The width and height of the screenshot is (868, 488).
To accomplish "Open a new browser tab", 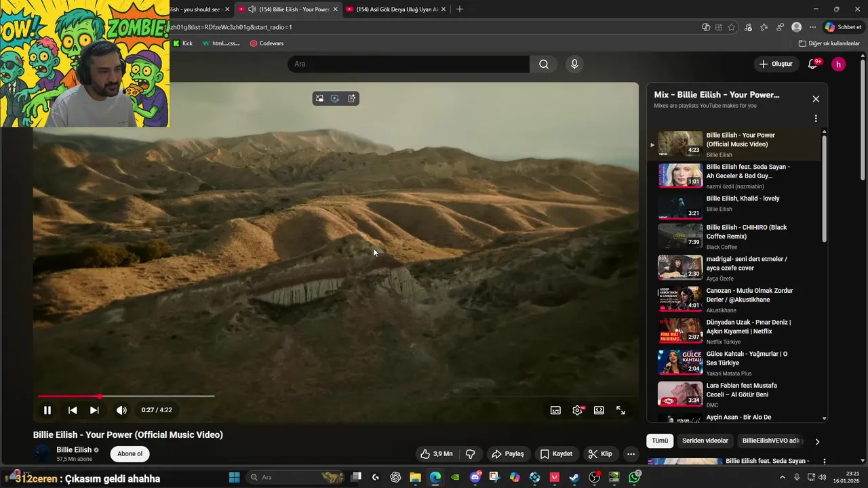I will pyautogui.click(x=460, y=9).
